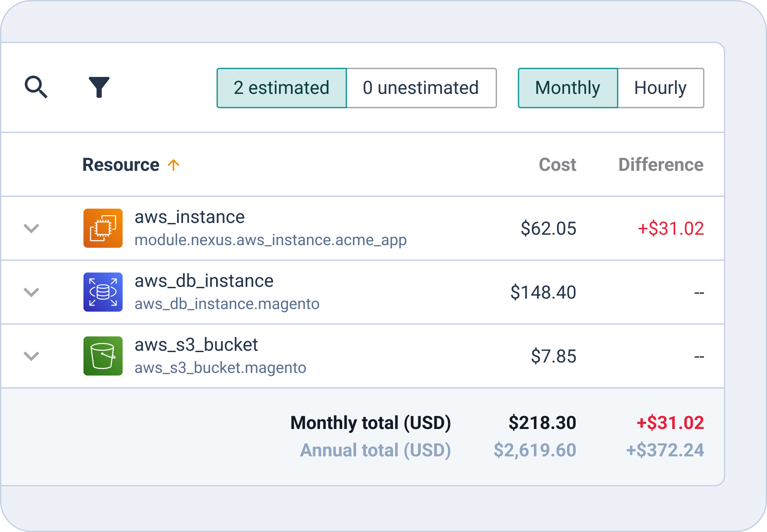The width and height of the screenshot is (767, 532).
Task: Click the orange sort arrow beside Resource
Action: click(x=173, y=165)
